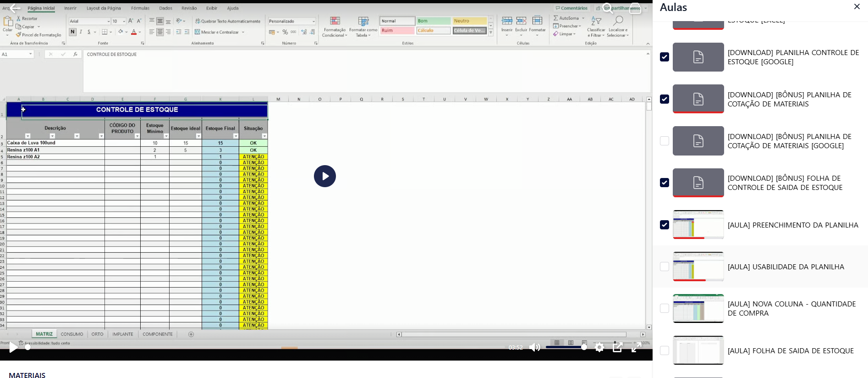Click the Recortar scissors icon
This screenshot has height=378, width=868.
(x=19, y=18)
